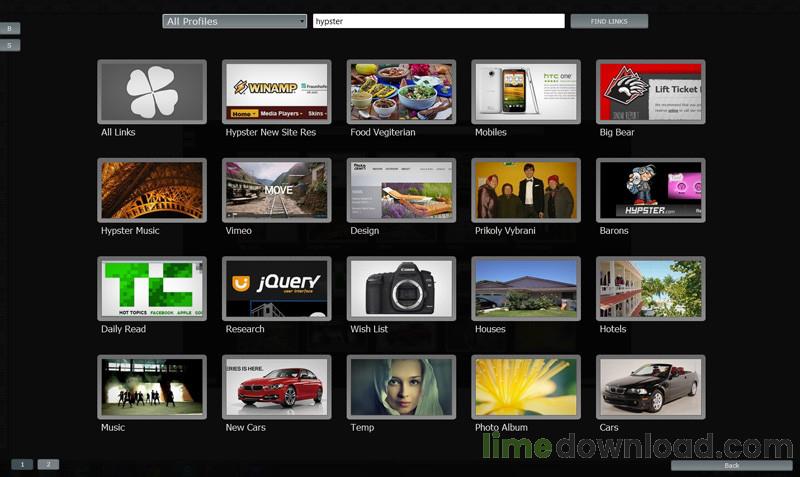Click the small B button
The height and width of the screenshot is (477, 800).
[10, 28]
